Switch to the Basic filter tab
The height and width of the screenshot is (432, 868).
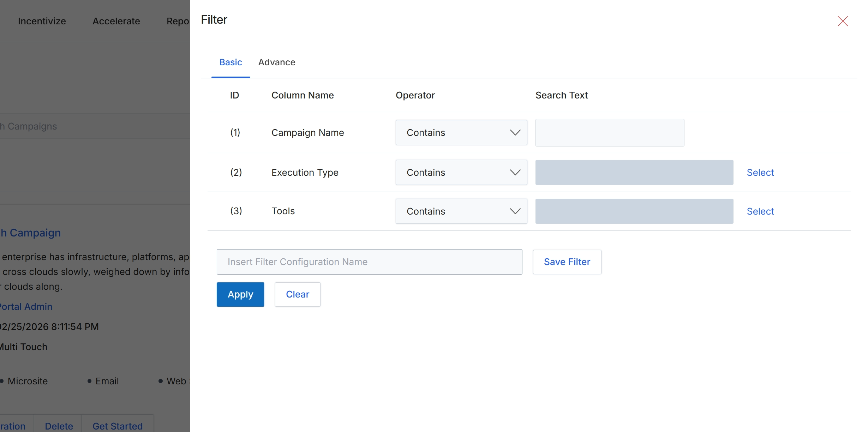click(x=231, y=62)
